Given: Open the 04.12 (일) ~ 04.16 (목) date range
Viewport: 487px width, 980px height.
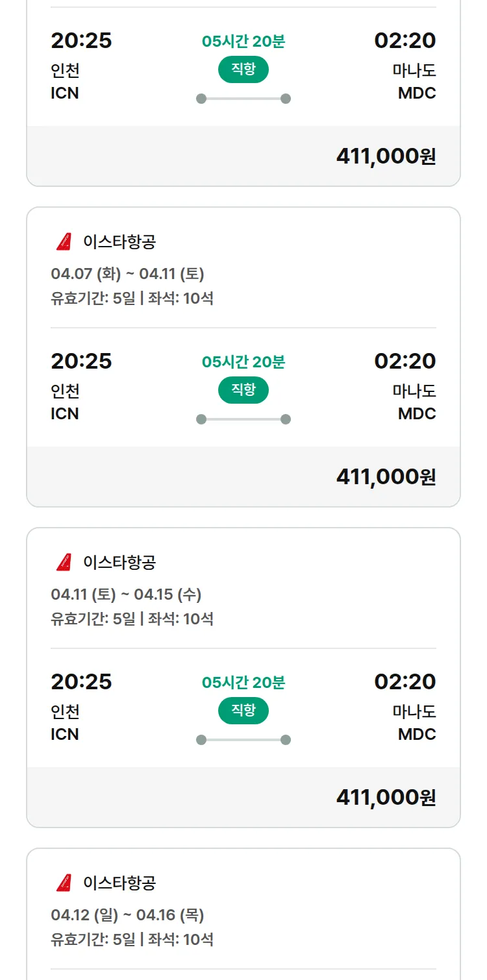Looking at the screenshot, I should (127, 915).
